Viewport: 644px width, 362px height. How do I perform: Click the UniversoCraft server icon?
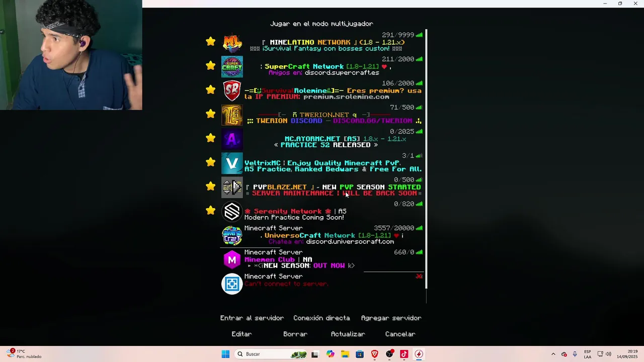pyautogui.click(x=232, y=235)
